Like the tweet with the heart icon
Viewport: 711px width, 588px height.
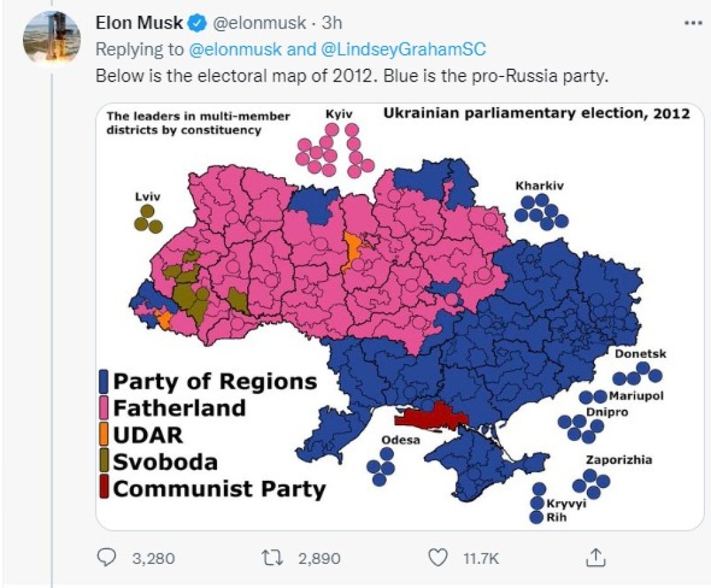437,555
